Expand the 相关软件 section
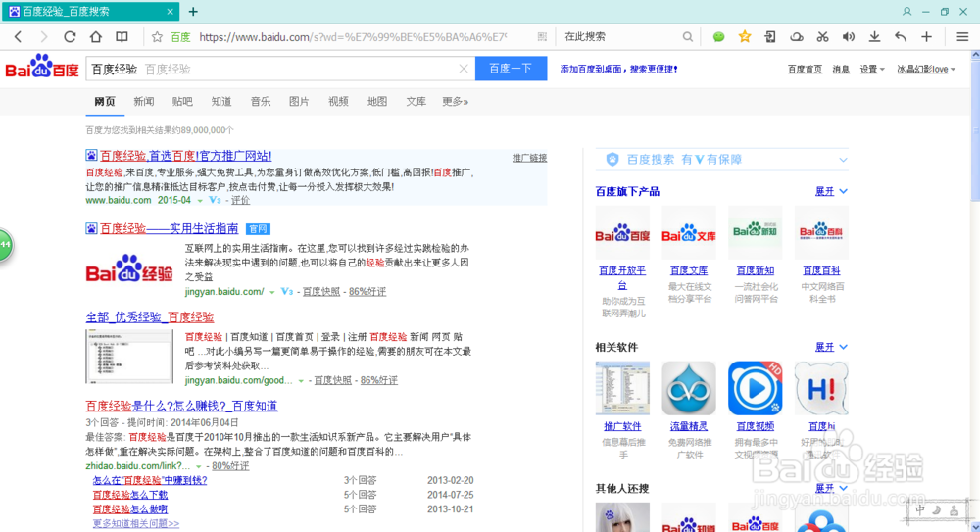The height and width of the screenshot is (532, 980). pos(831,347)
